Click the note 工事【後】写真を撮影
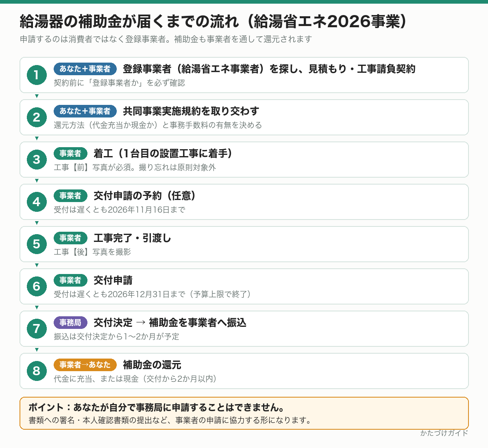This screenshot has height=448, width=488. click(92, 252)
